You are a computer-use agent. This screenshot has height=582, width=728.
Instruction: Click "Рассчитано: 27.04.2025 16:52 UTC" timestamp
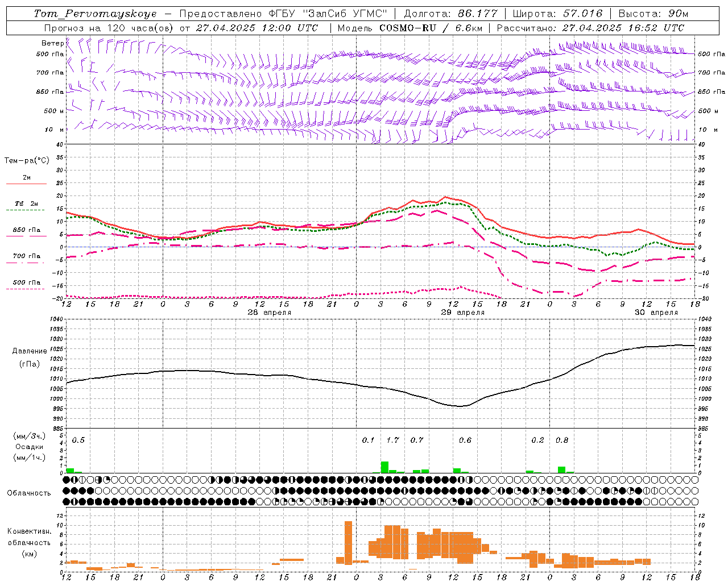[590, 28]
